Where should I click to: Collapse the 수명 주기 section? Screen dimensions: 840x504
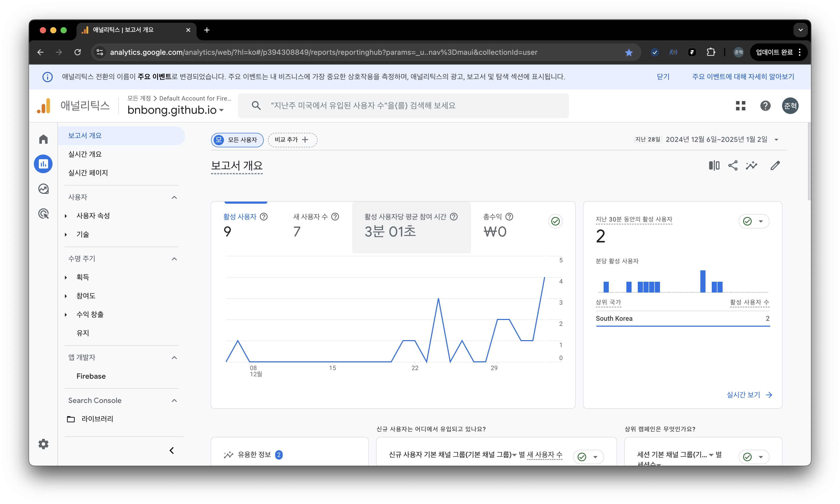click(x=174, y=259)
